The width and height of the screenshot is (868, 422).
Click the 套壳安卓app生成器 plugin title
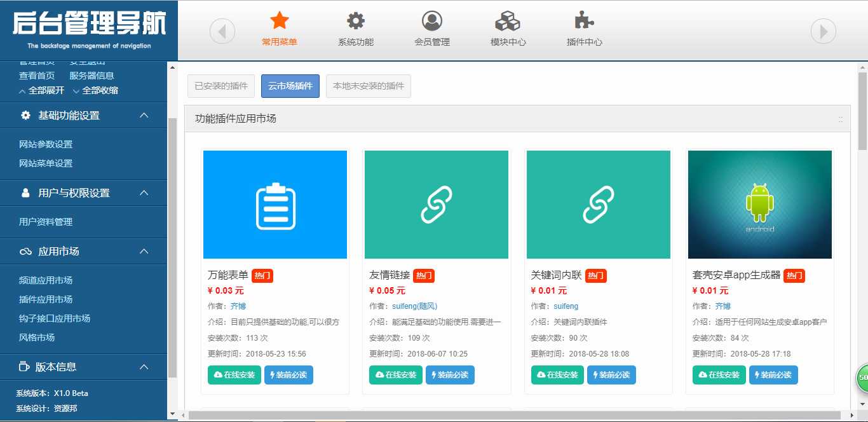pos(736,275)
